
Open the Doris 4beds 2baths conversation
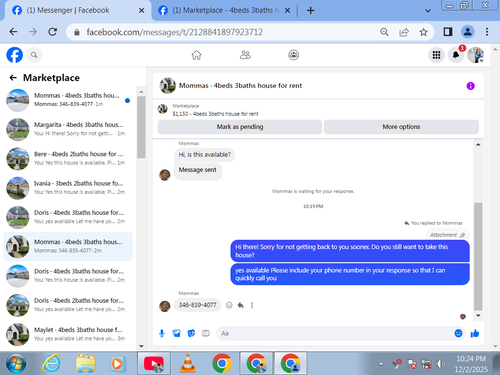tap(68, 305)
